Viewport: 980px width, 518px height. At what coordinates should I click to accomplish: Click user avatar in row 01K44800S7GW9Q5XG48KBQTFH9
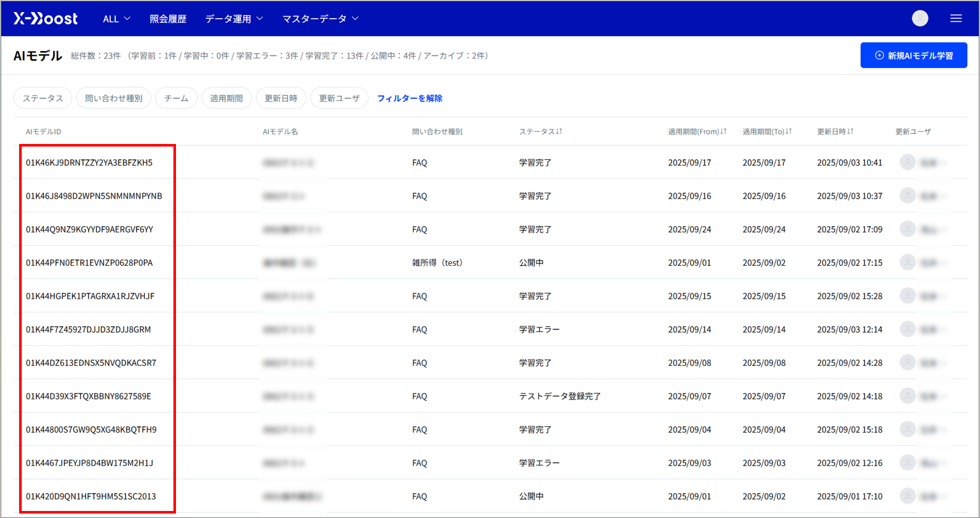click(x=907, y=429)
